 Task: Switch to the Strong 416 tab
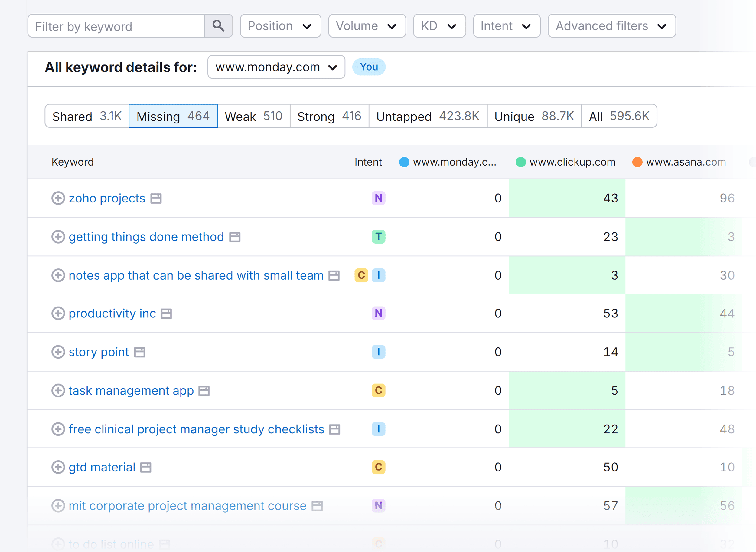click(x=329, y=116)
